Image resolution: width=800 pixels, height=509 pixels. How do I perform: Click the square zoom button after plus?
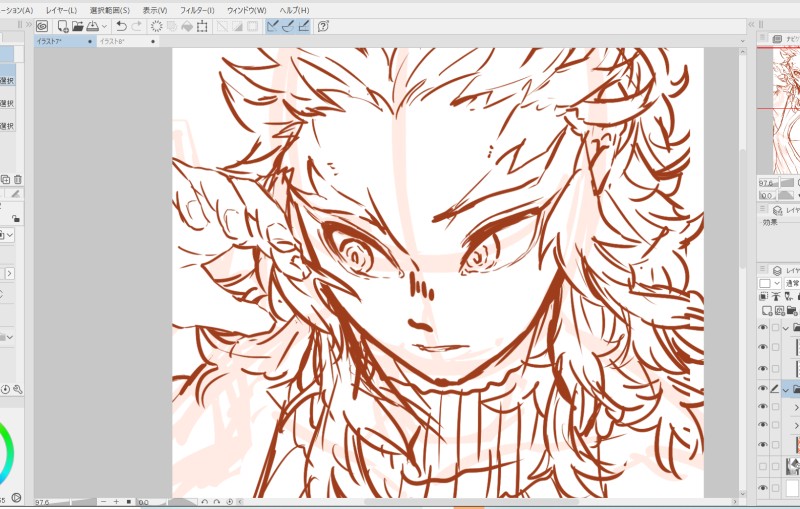click(x=129, y=502)
